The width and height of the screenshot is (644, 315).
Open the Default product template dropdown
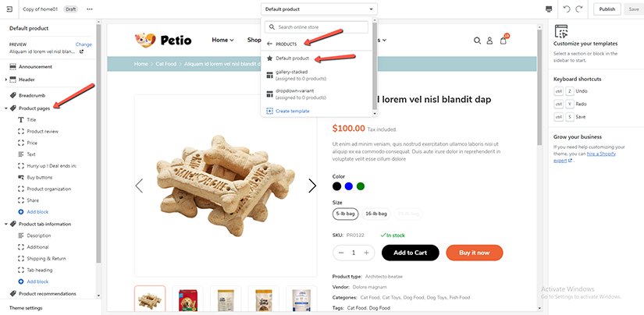tap(320, 9)
